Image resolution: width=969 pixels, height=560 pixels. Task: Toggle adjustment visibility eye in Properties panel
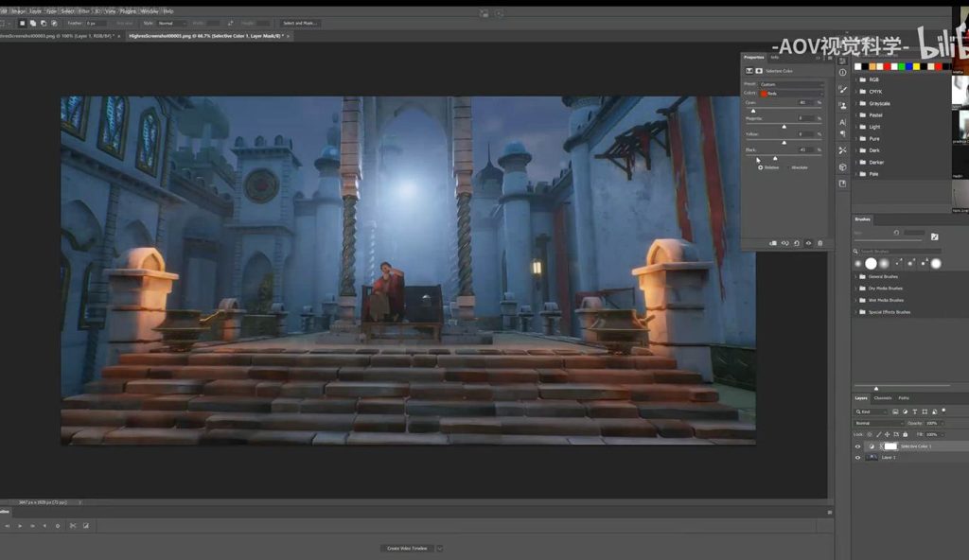tap(808, 243)
